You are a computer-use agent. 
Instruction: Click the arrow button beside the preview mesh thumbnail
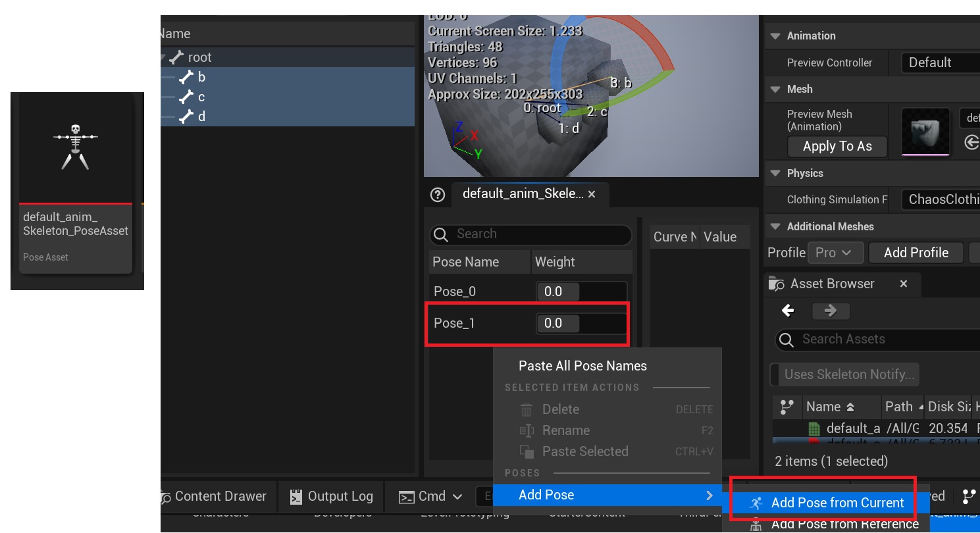971,142
